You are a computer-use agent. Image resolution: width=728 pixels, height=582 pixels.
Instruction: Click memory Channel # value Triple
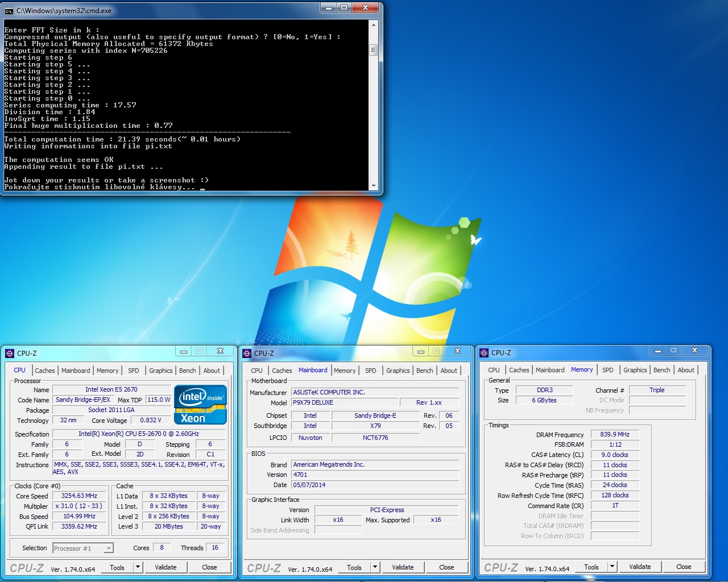click(657, 390)
